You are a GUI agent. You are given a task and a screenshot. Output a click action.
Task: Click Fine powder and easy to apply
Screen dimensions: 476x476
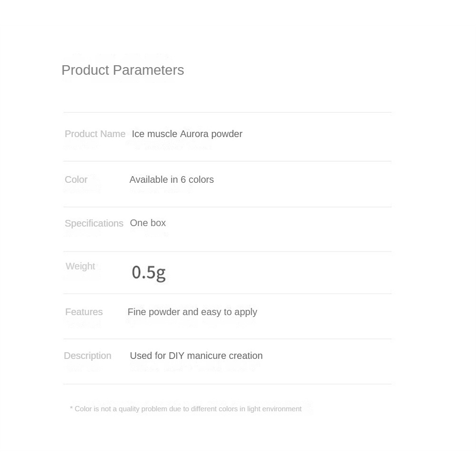tap(192, 312)
